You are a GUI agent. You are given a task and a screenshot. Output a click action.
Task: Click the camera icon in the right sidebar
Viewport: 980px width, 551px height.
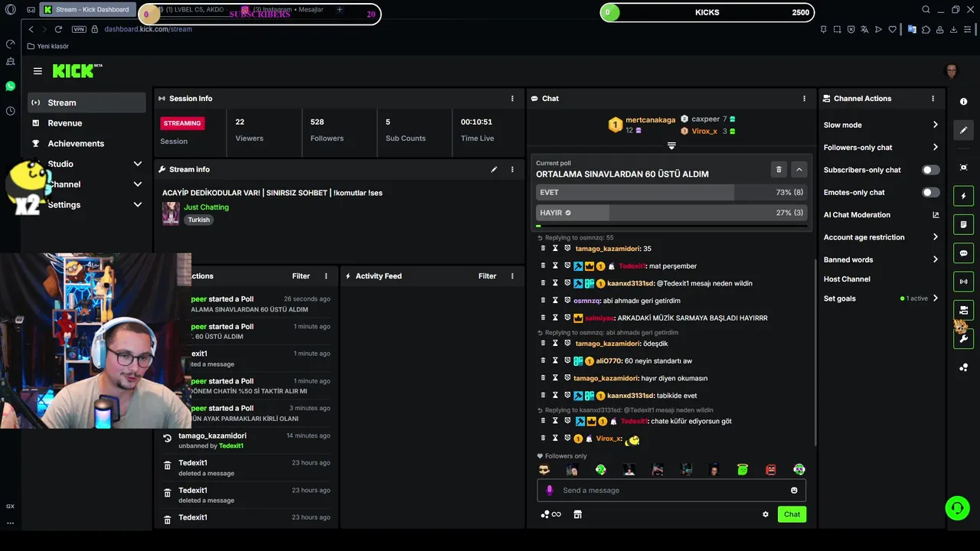963,310
